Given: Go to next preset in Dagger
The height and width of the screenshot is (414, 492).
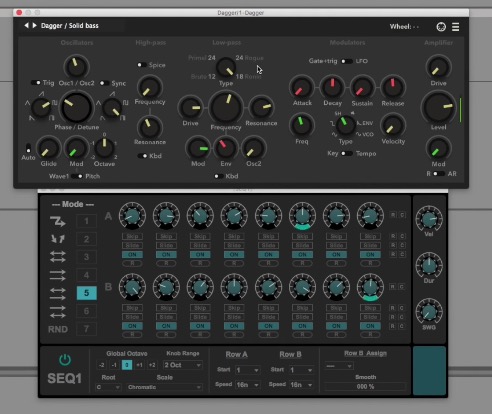Looking at the screenshot, I should click(34, 25).
